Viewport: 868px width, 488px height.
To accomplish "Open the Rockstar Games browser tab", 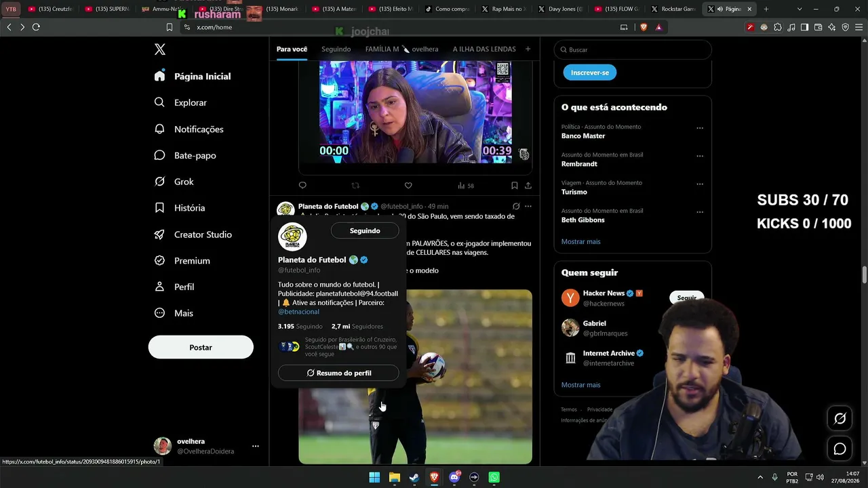I will (671, 9).
